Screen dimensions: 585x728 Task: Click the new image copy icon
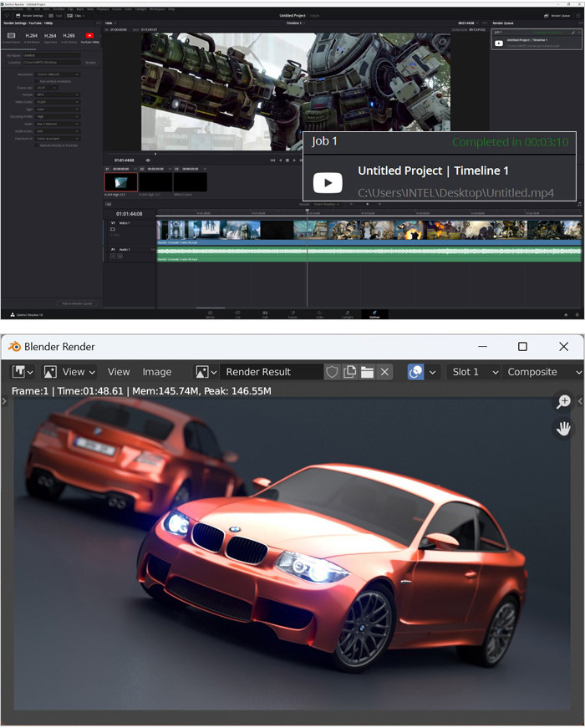(349, 372)
